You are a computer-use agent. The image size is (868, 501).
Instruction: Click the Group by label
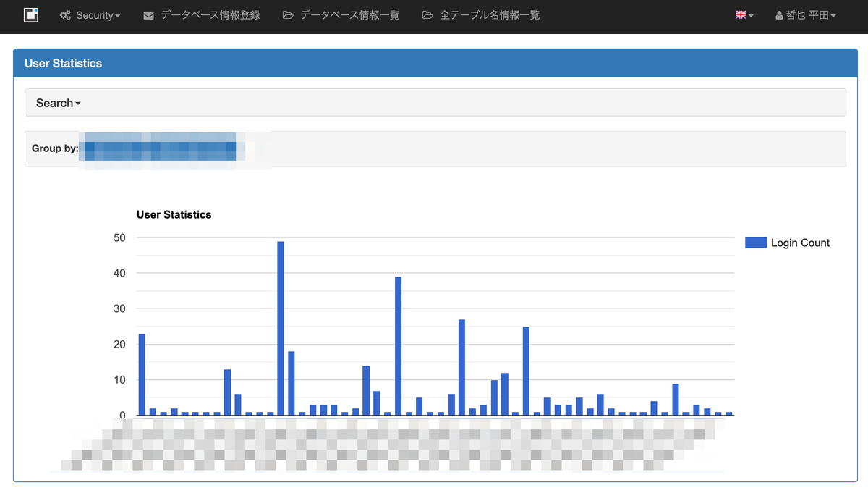55,148
